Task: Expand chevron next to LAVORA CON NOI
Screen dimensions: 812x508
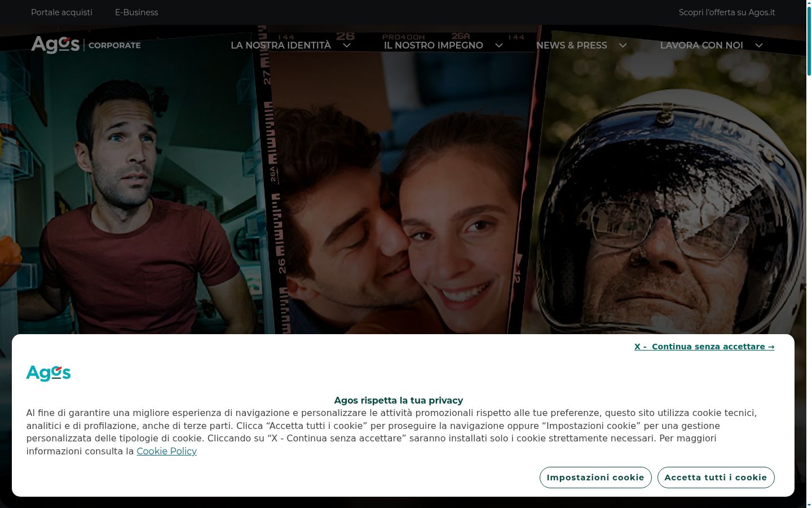Action: pos(759,45)
